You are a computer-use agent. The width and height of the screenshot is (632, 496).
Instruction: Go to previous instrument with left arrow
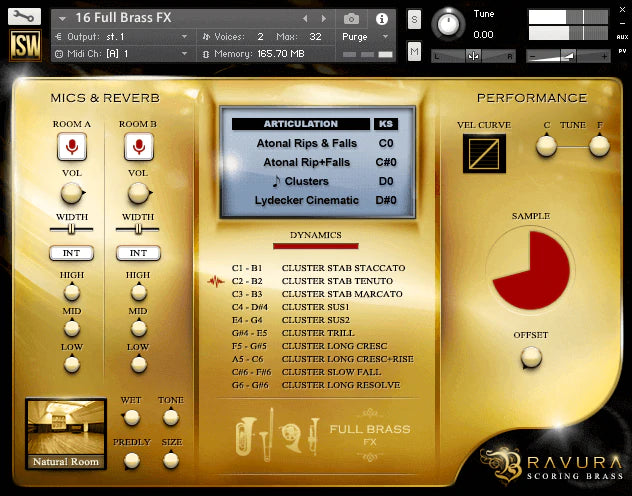(305, 18)
